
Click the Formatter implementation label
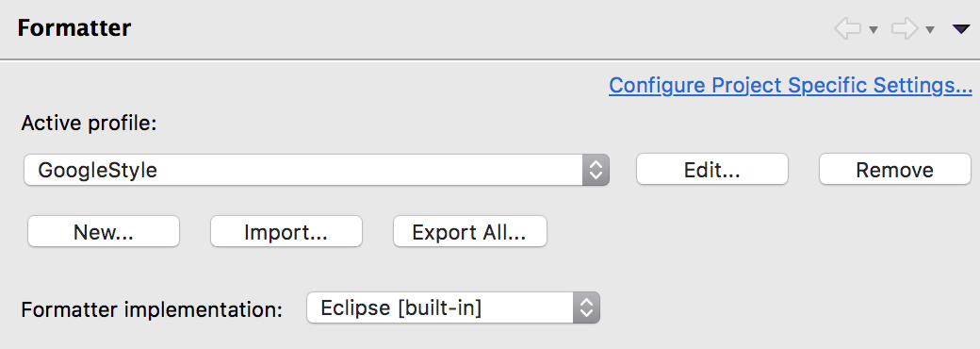point(152,309)
